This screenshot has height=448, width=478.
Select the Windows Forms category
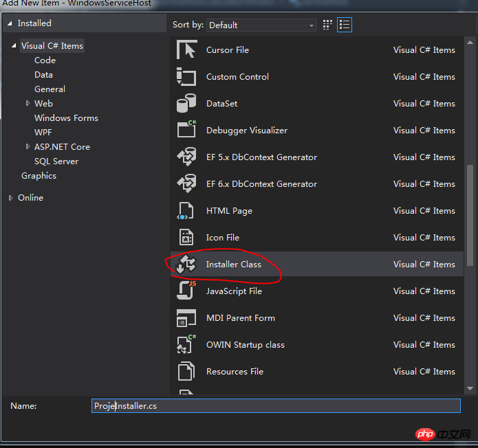click(x=66, y=118)
